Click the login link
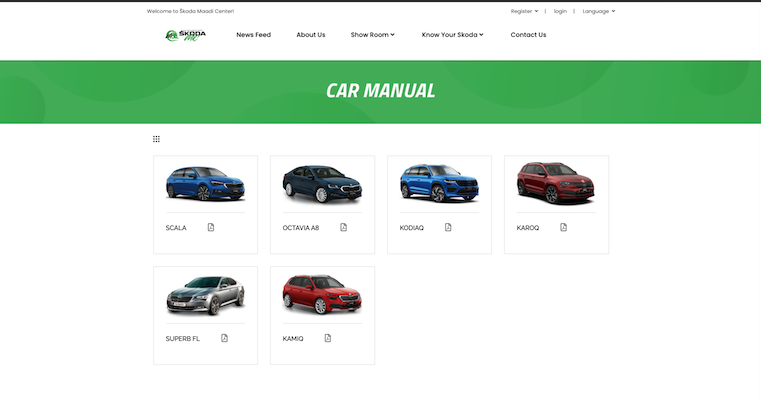The width and height of the screenshot is (761, 399). click(x=560, y=11)
